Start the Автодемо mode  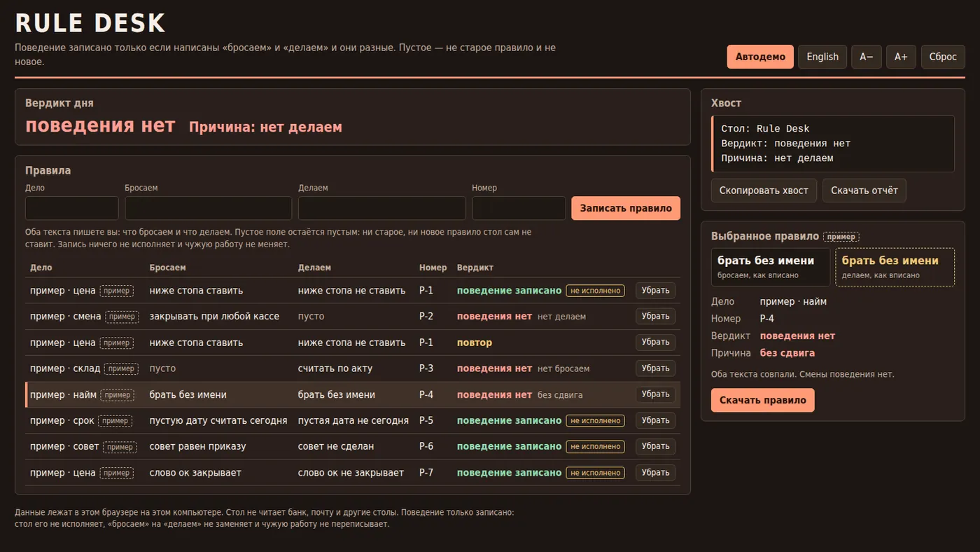point(760,57)
